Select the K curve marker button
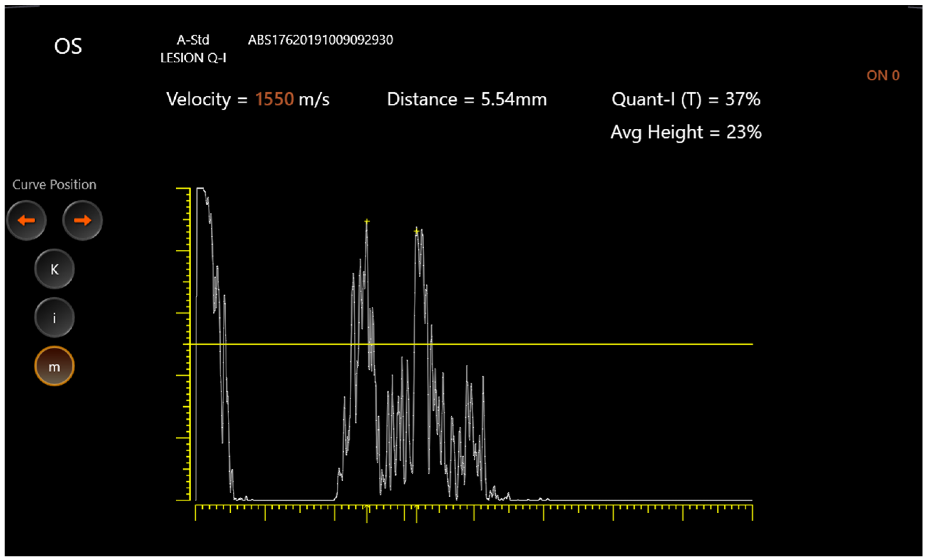This screenshot has height=560, width=926. pyautogui.click(x=54, y=268)
